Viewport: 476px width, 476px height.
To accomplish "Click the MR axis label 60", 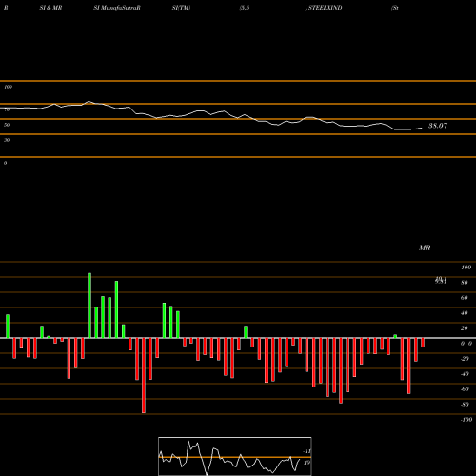I will click(465, 298).
